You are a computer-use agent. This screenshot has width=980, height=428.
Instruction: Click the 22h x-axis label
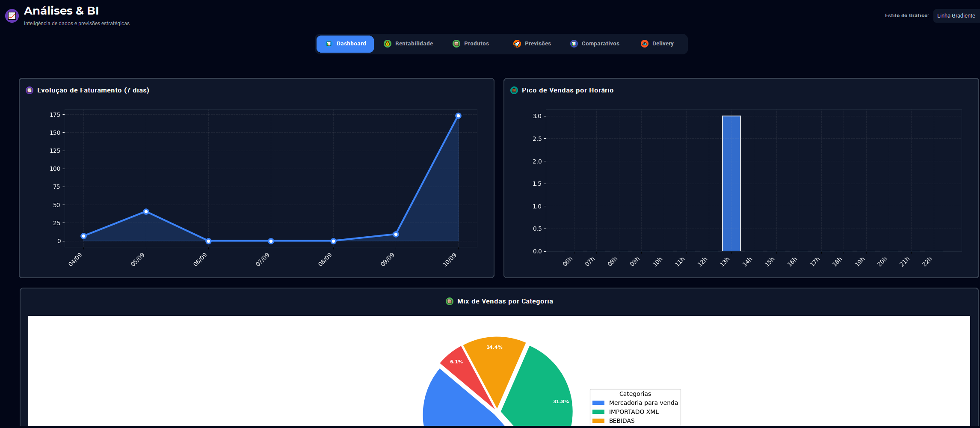(x=927, y=262)
